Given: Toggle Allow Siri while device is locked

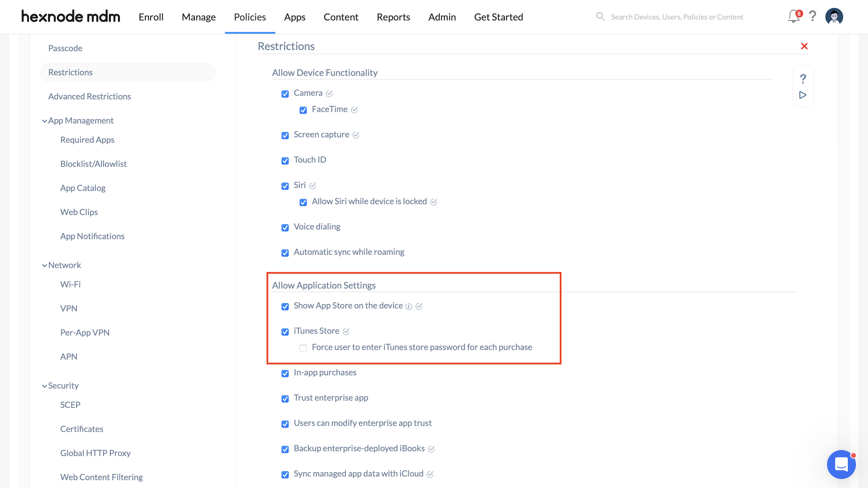Looking at the screenshot, I should pyautogui.click(x=303, y=202).
